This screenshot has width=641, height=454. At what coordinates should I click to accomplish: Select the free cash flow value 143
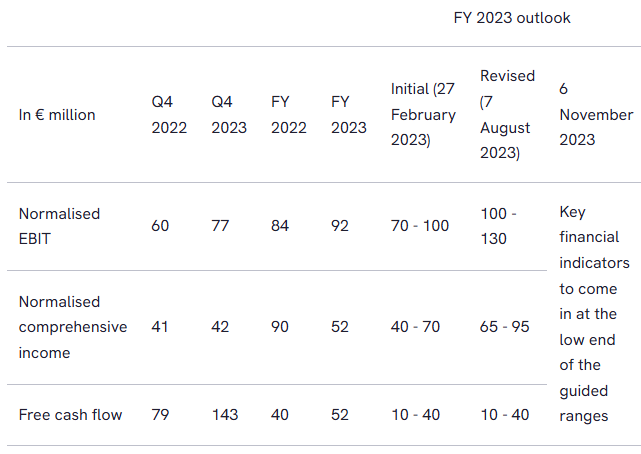pyautogui.click(x=225, y=414)
